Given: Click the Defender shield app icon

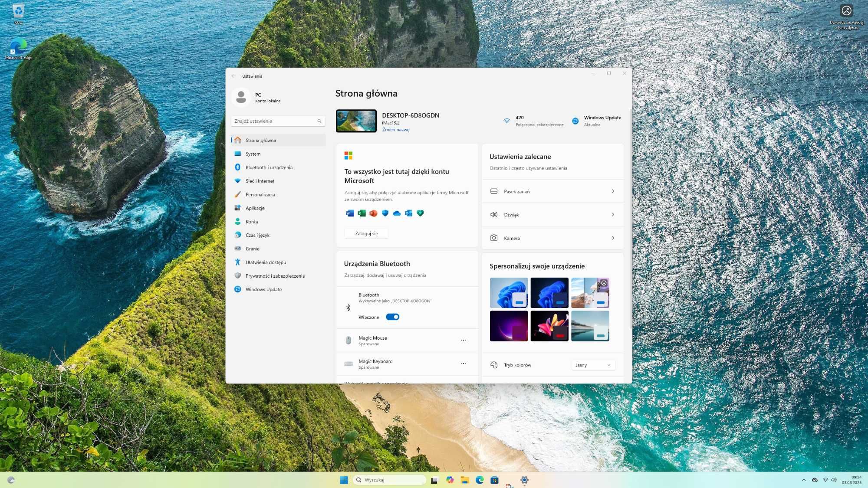Looking at the screenshot, I should 385,213.
